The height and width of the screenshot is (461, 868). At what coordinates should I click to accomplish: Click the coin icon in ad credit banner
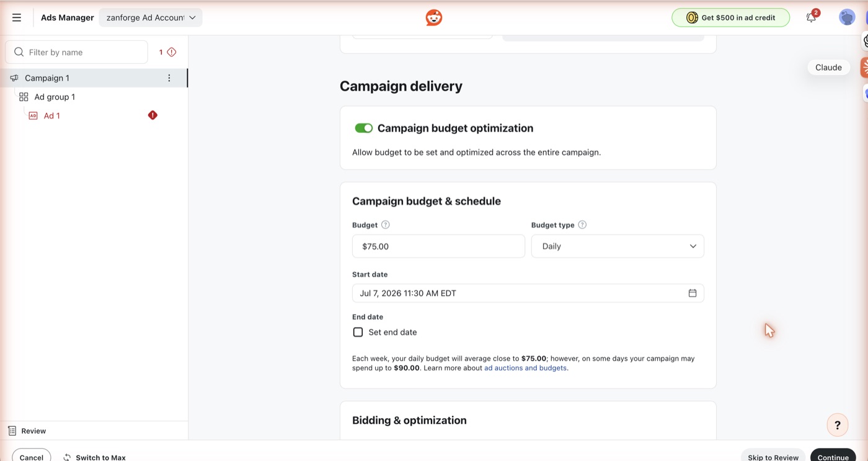tap(691, 17)
